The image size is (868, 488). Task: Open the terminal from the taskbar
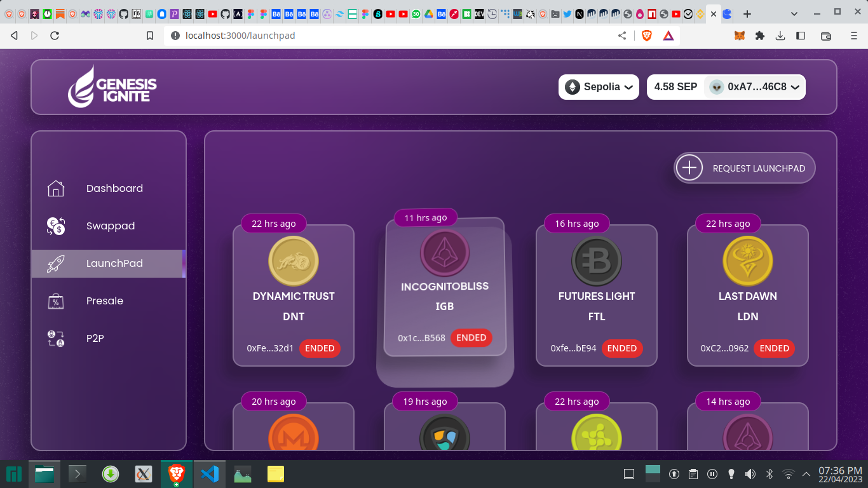(x=77, y=474)
